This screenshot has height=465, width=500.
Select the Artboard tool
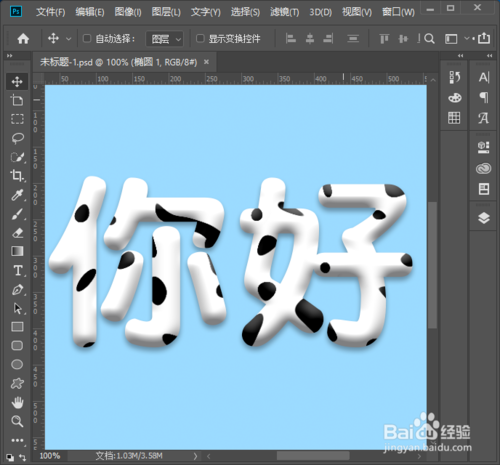pyautogui.click(x=17, y=100)
